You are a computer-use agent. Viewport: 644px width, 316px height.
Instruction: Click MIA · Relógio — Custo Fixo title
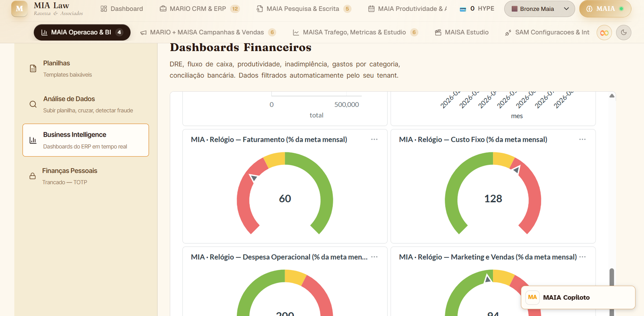[x=473, y=140]
